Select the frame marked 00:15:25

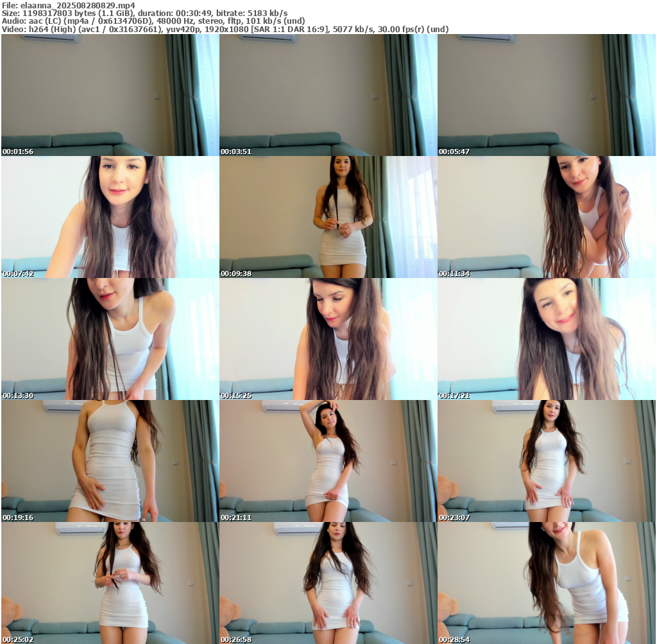click(x=328, y=339)
